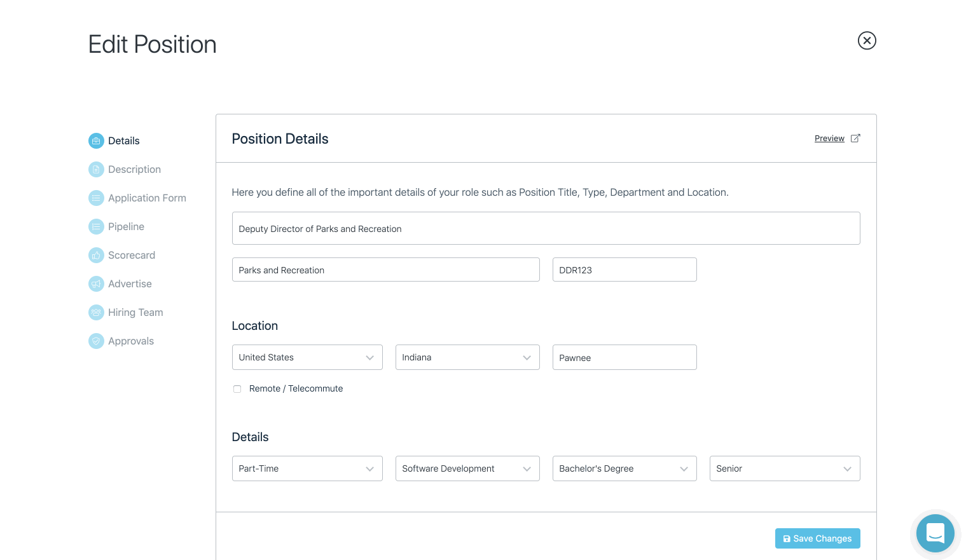The width and height of the screenshot is (966, 560).
Task: Enable the Remote / Telecommute checkbox
Action: click(237, 389)
